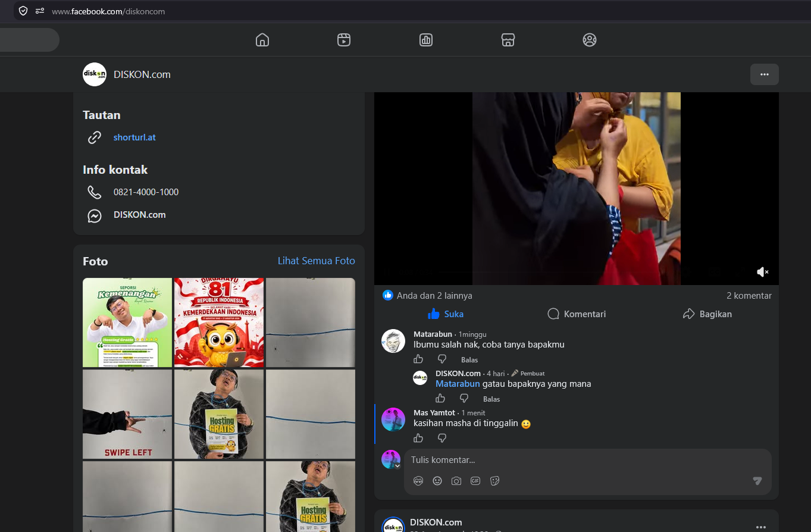This screenshot has height=532, width=811.
Task: Open the Facebook Home icon
Action: [x=262, y=40]
